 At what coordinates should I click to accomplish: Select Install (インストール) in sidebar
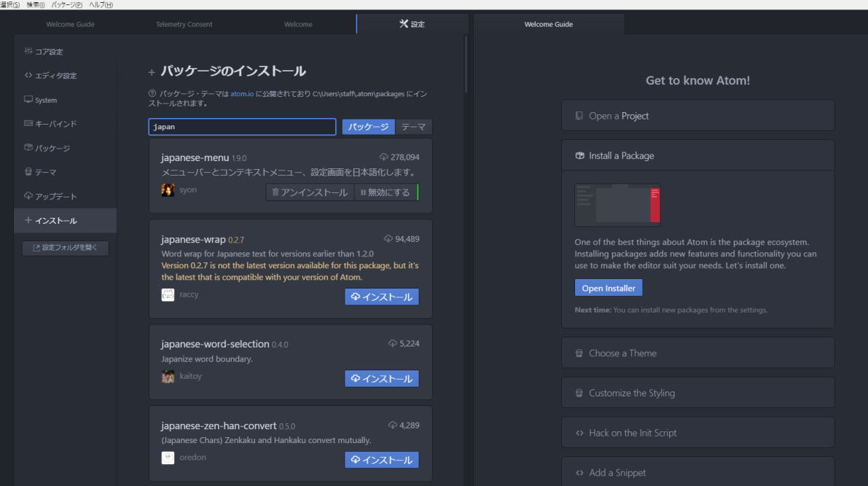66,220
